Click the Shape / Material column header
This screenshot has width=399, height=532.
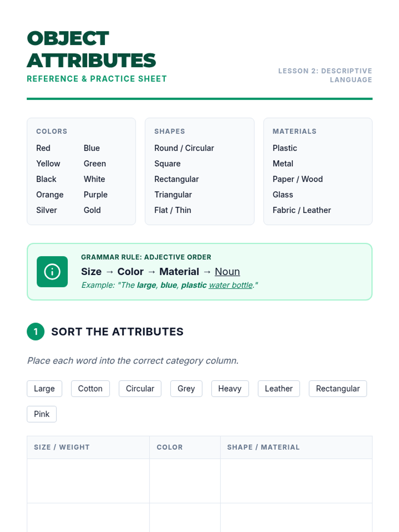tap(263, 447)
